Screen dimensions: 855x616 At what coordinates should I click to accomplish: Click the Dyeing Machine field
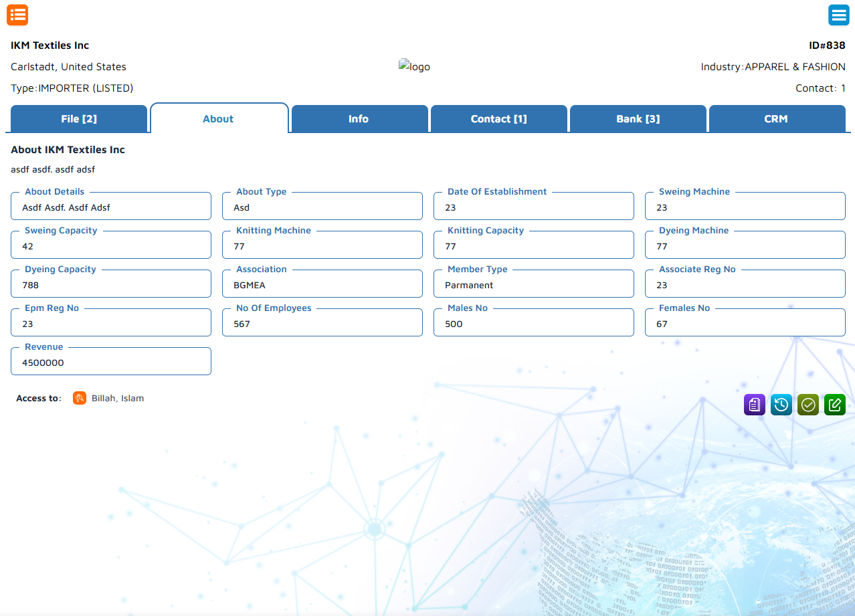(745, 245)
